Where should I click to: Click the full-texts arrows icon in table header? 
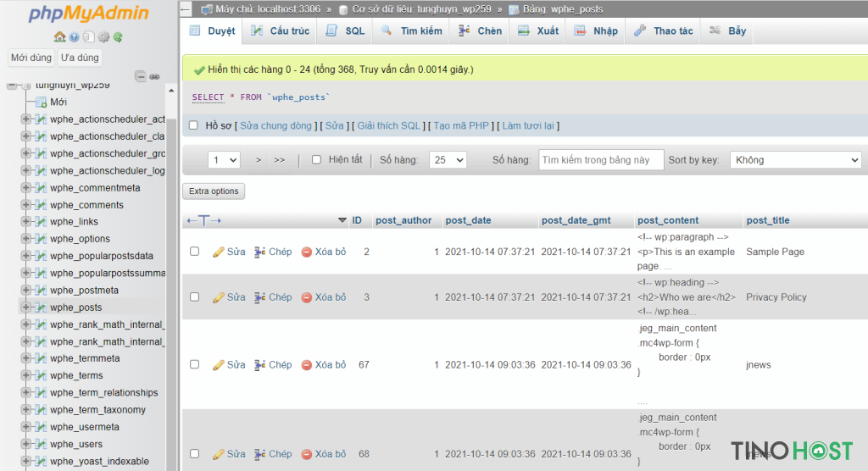203,220
